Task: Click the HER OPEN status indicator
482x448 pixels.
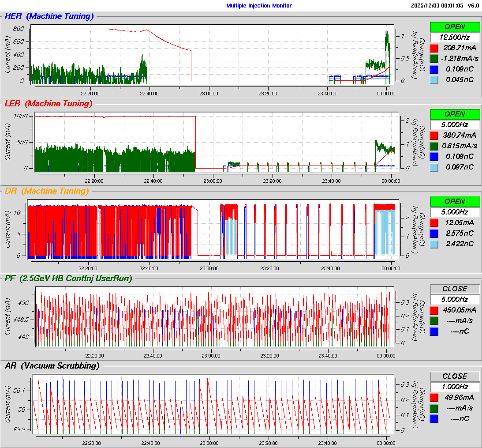Action: point(455,26)
